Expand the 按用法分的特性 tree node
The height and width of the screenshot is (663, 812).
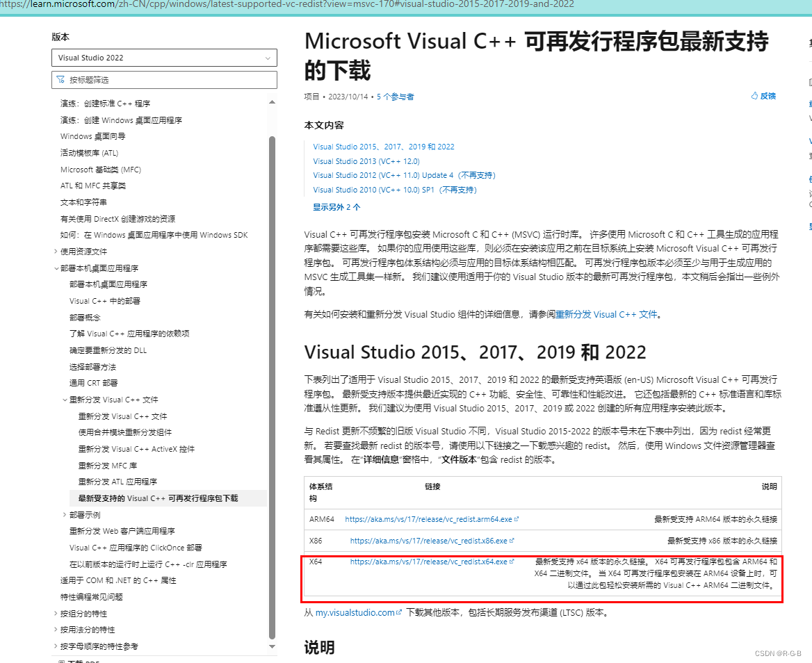(x=56, y=630)
